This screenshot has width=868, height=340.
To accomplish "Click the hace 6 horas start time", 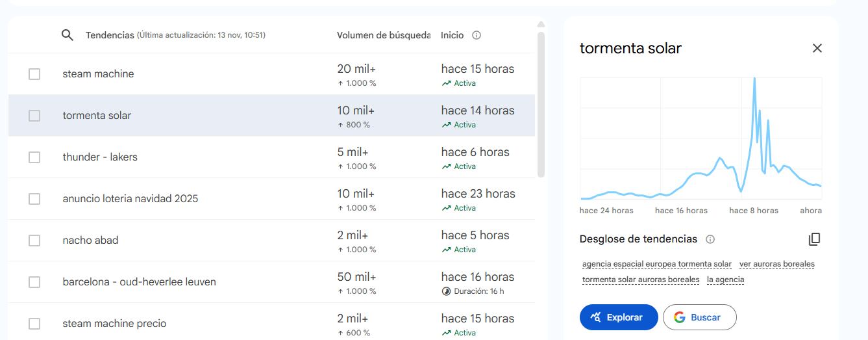I will pos(475,152).
